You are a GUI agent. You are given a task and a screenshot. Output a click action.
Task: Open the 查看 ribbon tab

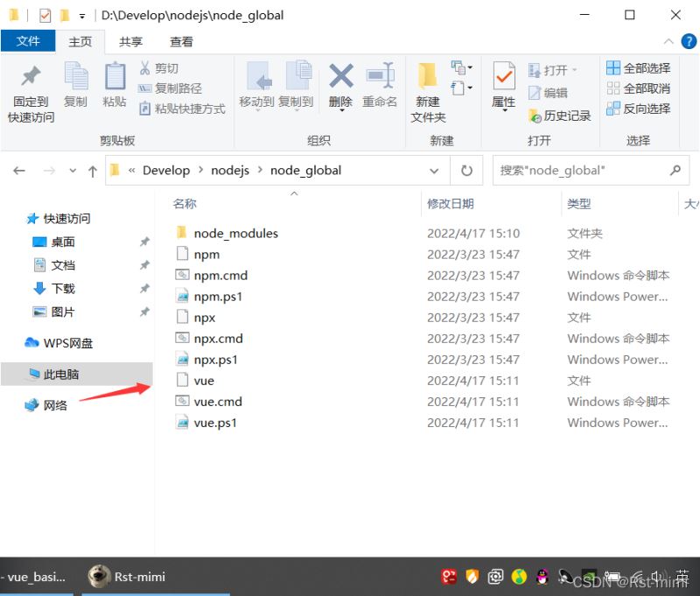(181, 41)
